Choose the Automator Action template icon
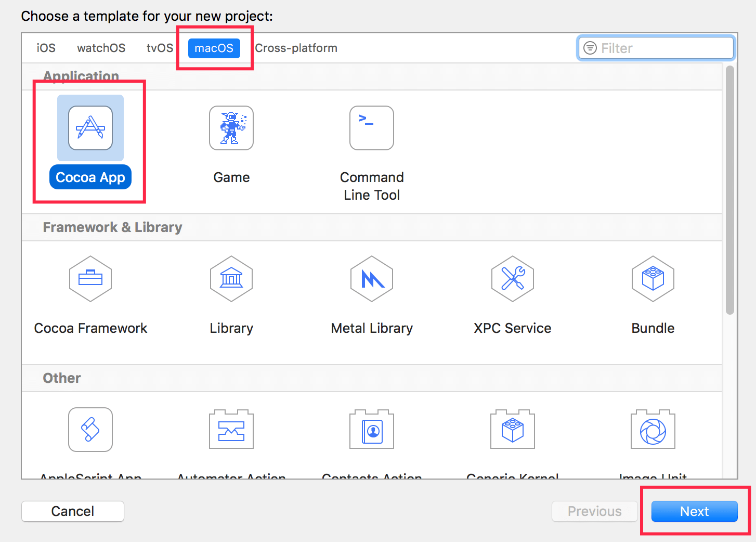 point(231,430)
